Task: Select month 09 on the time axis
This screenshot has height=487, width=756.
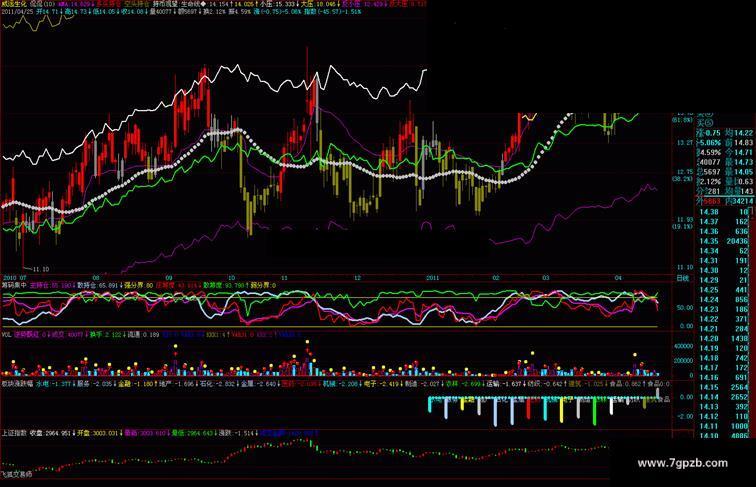Action: click(169, 278)
